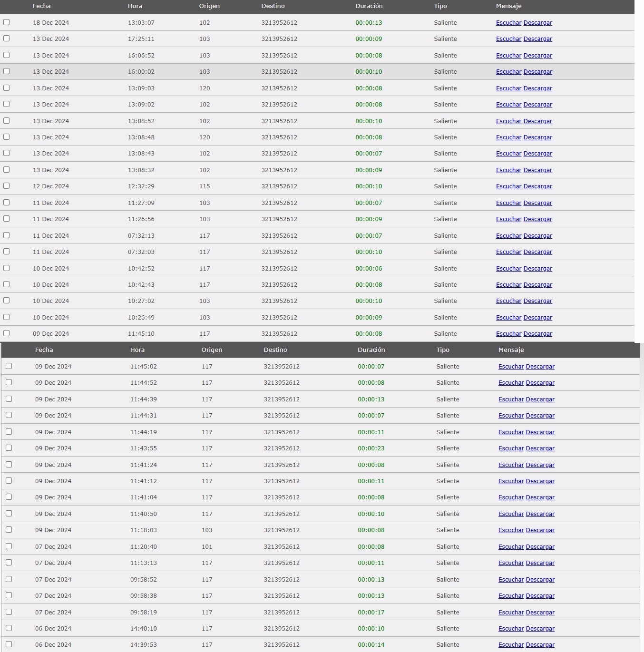Screen dimensions: 644x652
Task: Click Descargar on the 11:45:10 call row
Action: tap(537, 334)
